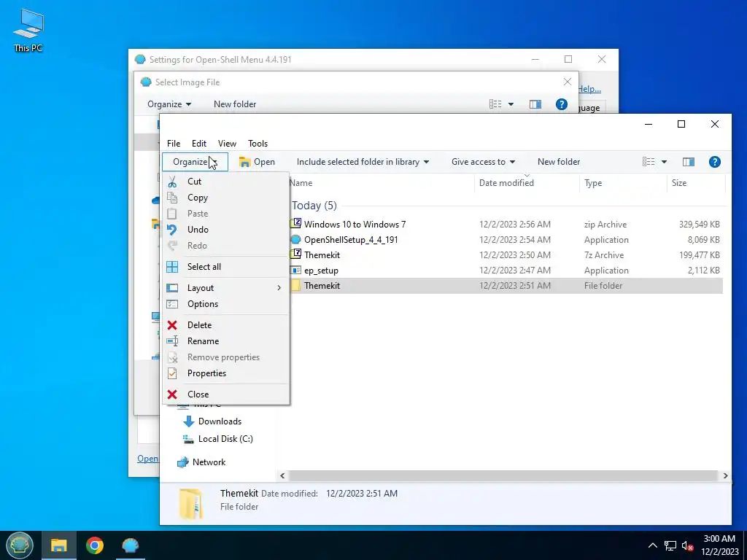
Task: Click the Cut scissors icon
Action: point(172,182)
